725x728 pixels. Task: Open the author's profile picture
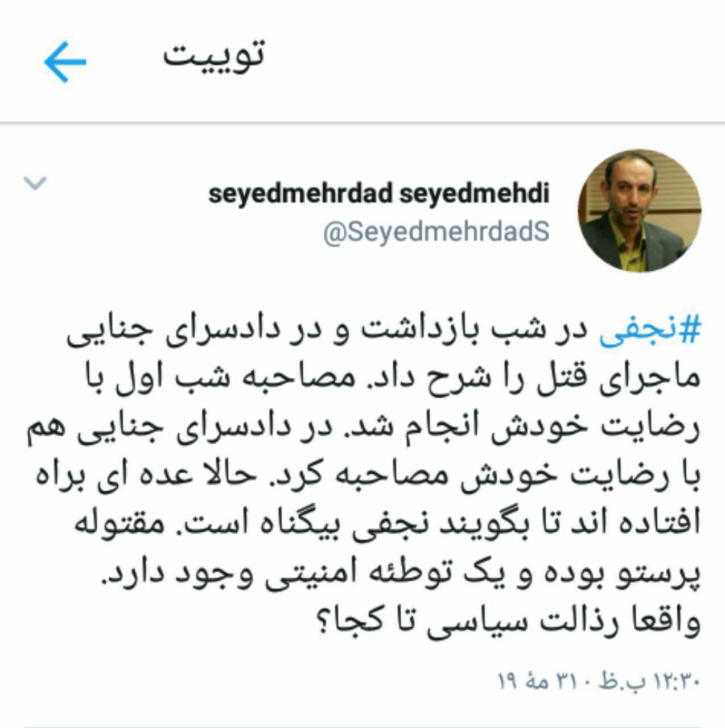click(x=639, y=210)
